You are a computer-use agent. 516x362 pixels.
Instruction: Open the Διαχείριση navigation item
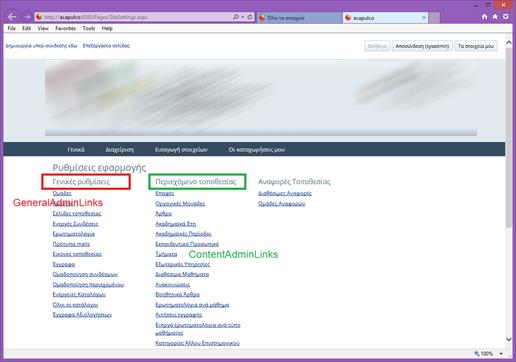tap(120, 150)
